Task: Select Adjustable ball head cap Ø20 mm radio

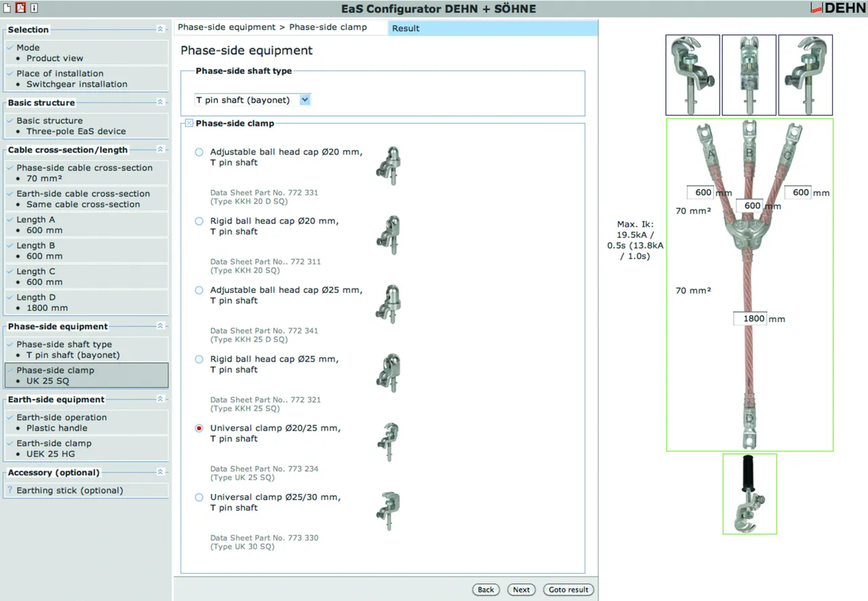Action: coord(199,153)
